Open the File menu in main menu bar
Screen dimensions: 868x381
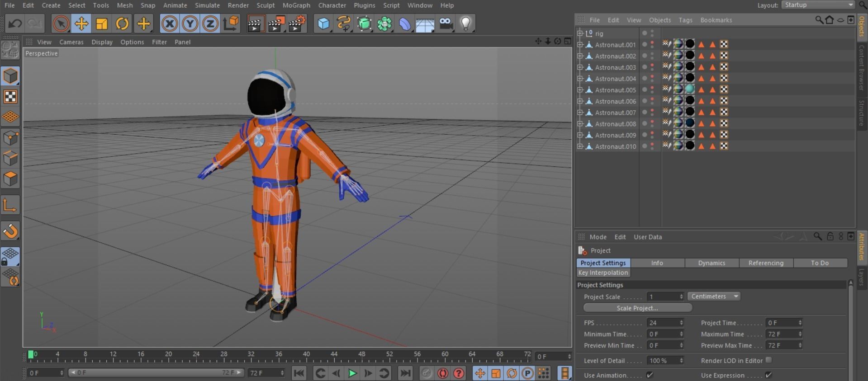click(9, 5)
